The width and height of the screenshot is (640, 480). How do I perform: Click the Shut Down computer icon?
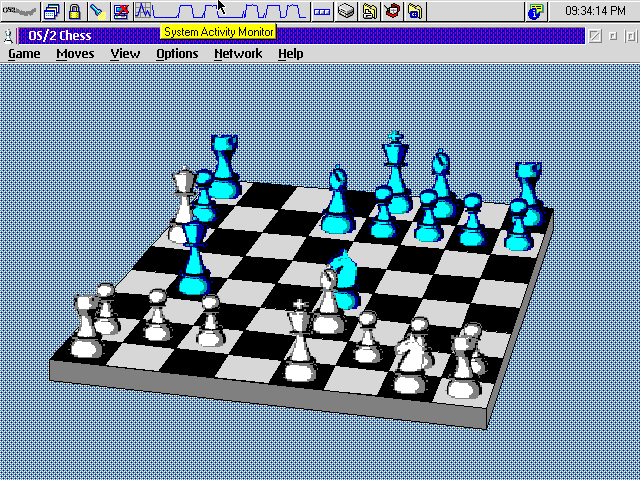(x=121, y=11)
